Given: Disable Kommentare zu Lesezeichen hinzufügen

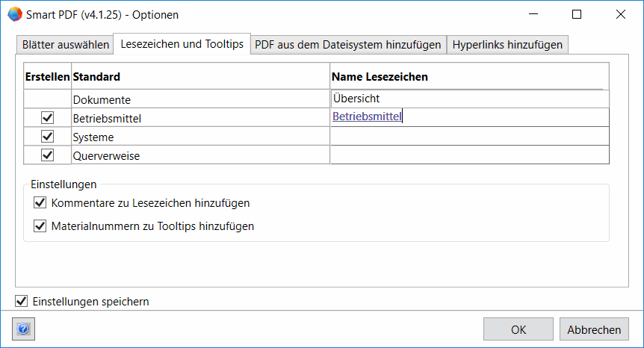Looking at the screenshot, I should pos(40,202).
